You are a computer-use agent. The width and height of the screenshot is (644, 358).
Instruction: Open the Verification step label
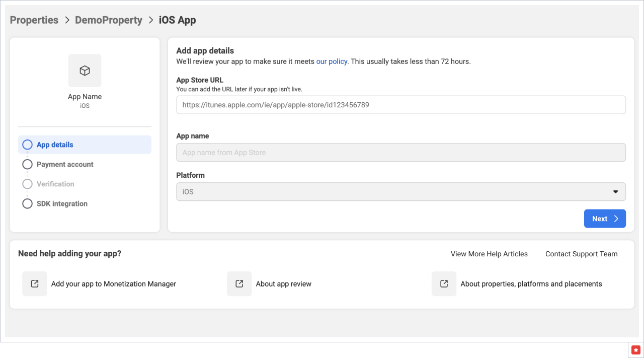pyautogui.click(x=55, y=184)
